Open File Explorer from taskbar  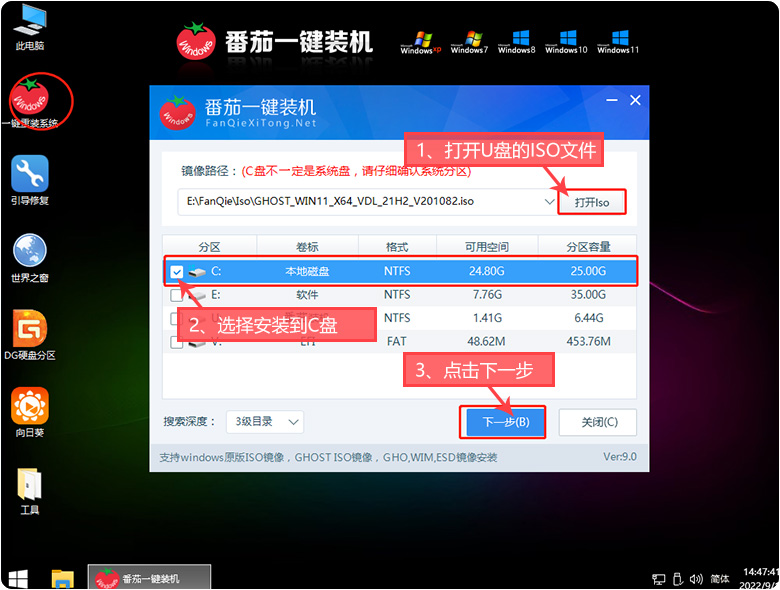pyautogui.click(x=63, y=579)
